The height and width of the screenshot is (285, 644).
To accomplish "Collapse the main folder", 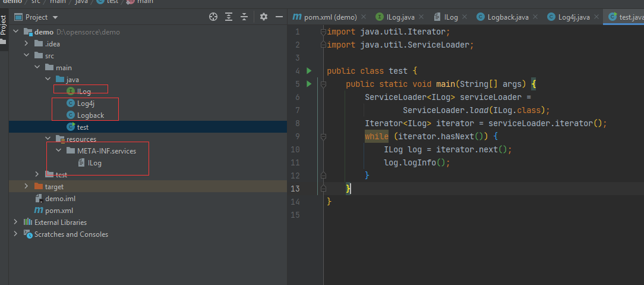I will pos(37,67).
